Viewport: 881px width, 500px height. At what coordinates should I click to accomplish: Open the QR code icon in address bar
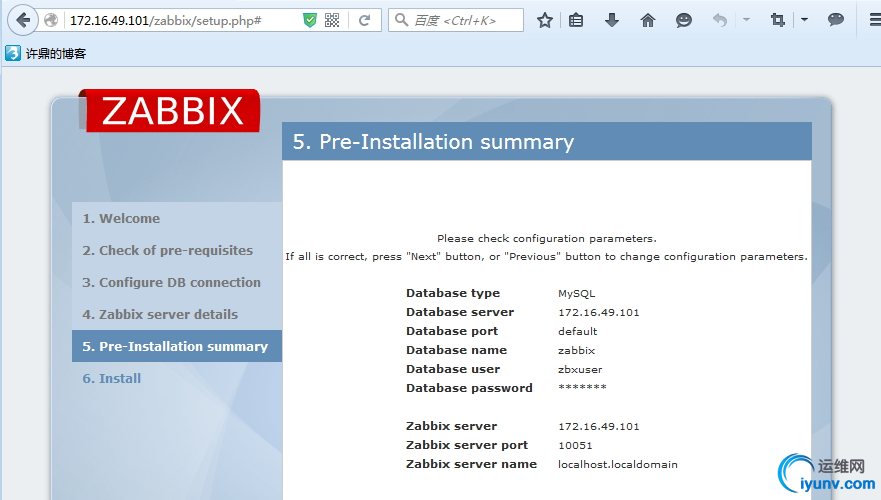click(332, 20)
